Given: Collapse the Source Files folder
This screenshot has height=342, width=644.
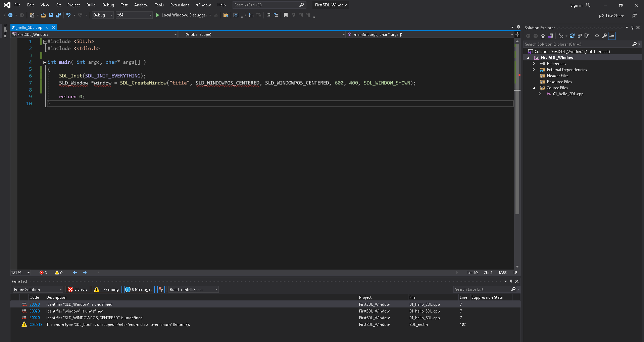Looking at the screenshot, I should [x=534, y=88].
